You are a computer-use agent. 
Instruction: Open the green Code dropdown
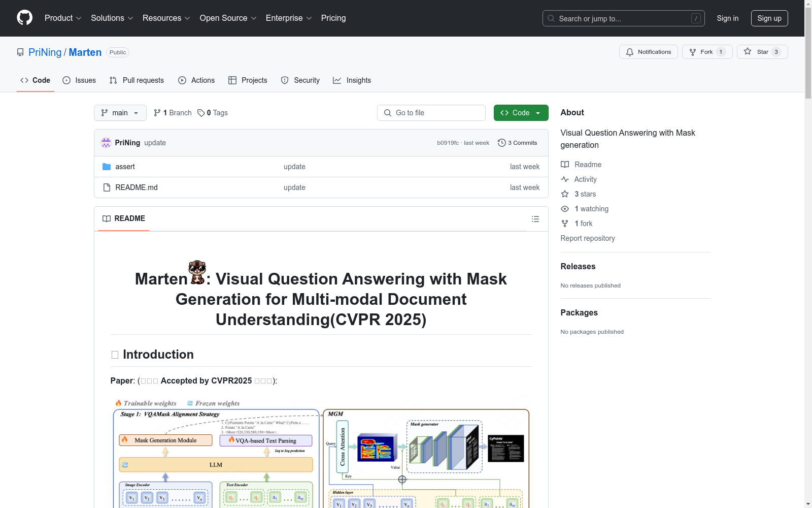(x=521, y=113)
